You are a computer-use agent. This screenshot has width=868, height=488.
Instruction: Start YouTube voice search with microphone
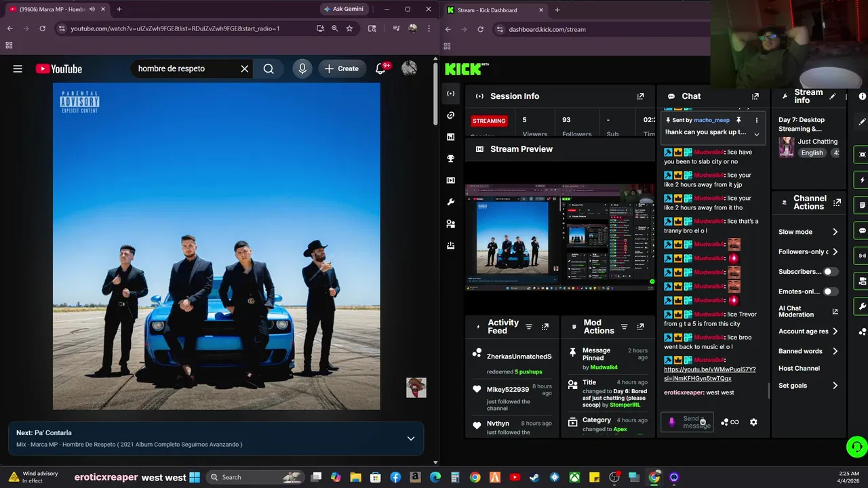[302, 68]
